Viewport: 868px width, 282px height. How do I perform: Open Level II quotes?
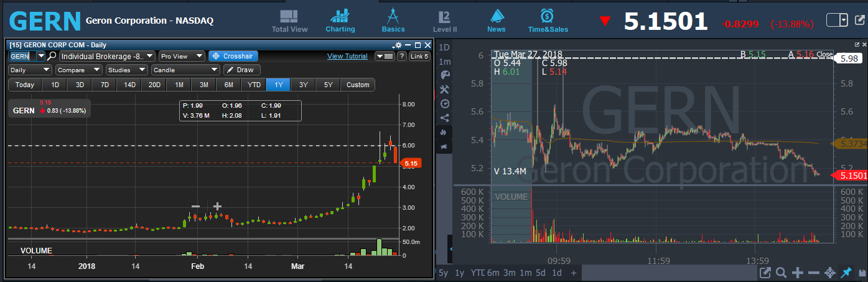tap(445, 21)
